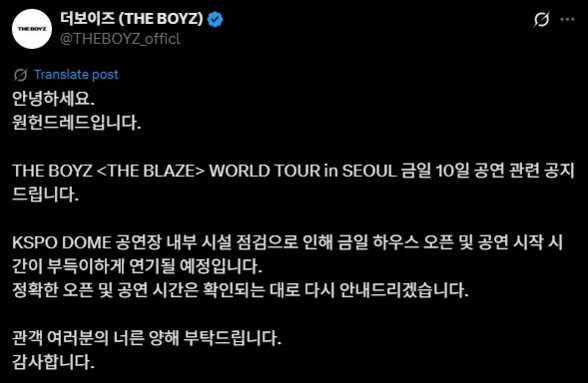Image resolution: width=588 pixels, height=383 pixels.
Task: Click the <THE BLAZE> text in the post
Action: click(x=151, y=171)
